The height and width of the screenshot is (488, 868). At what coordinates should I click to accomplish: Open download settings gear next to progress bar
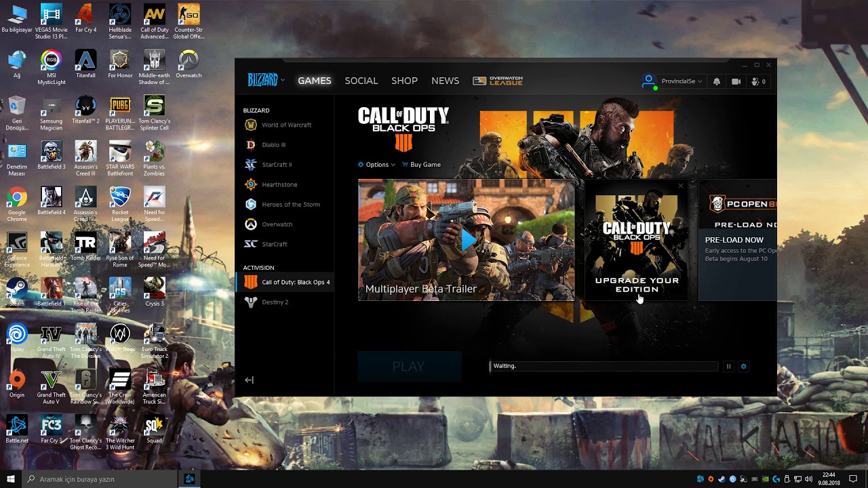[743, 367]
